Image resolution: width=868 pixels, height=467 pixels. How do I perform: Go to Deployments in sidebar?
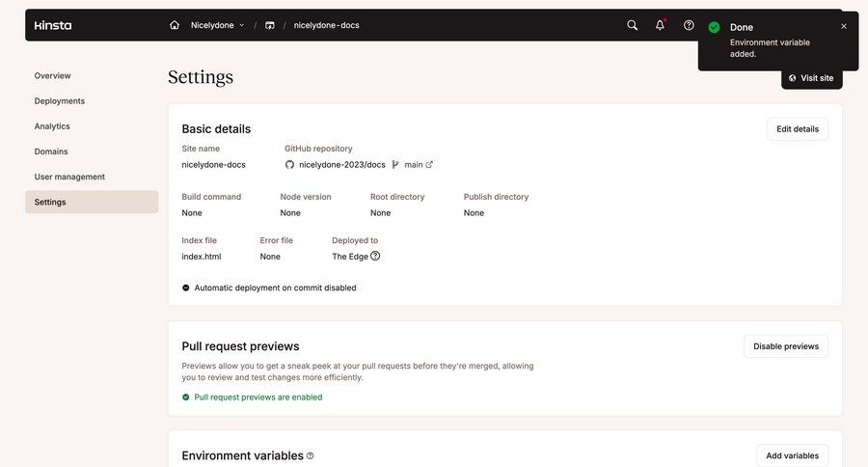60,101
